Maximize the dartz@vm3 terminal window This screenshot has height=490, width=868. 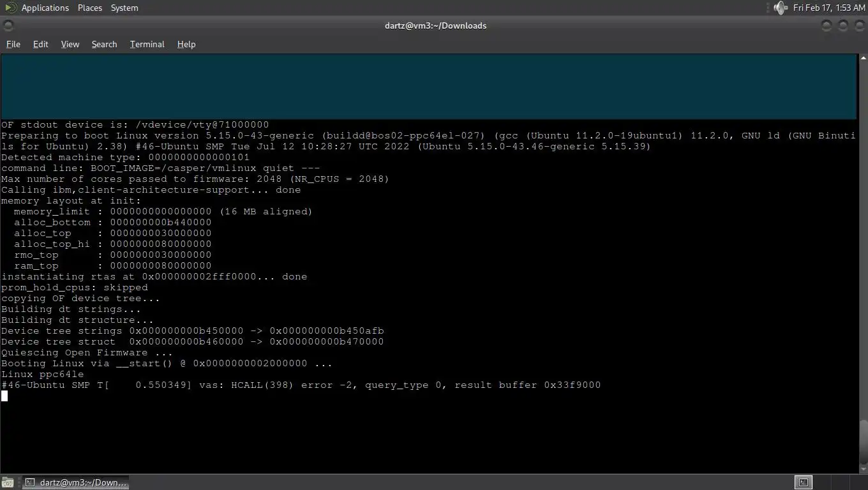[x=843, y=26]
